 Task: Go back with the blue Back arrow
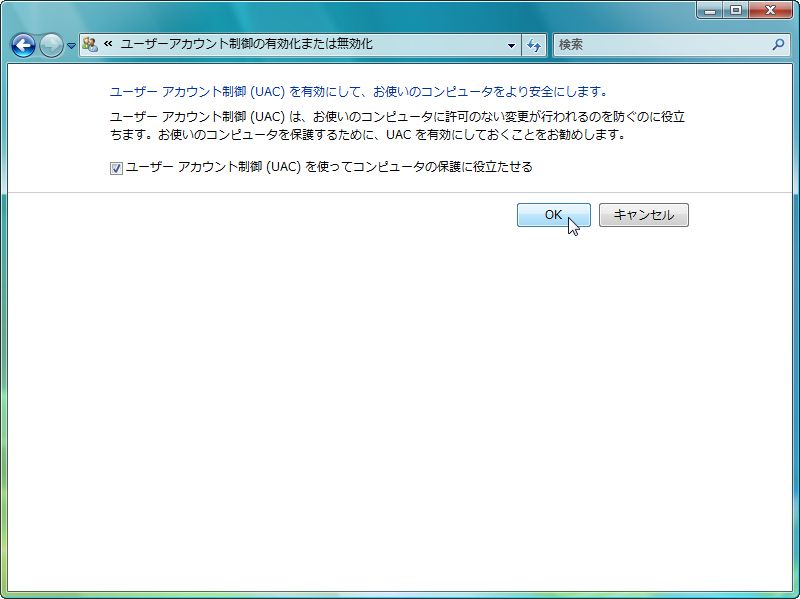click(23, 45)
